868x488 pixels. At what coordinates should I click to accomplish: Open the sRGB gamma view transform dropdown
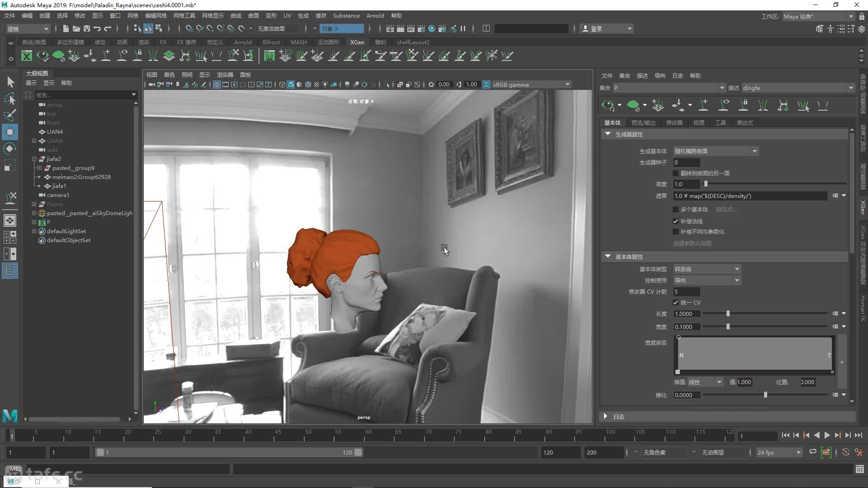532,84
